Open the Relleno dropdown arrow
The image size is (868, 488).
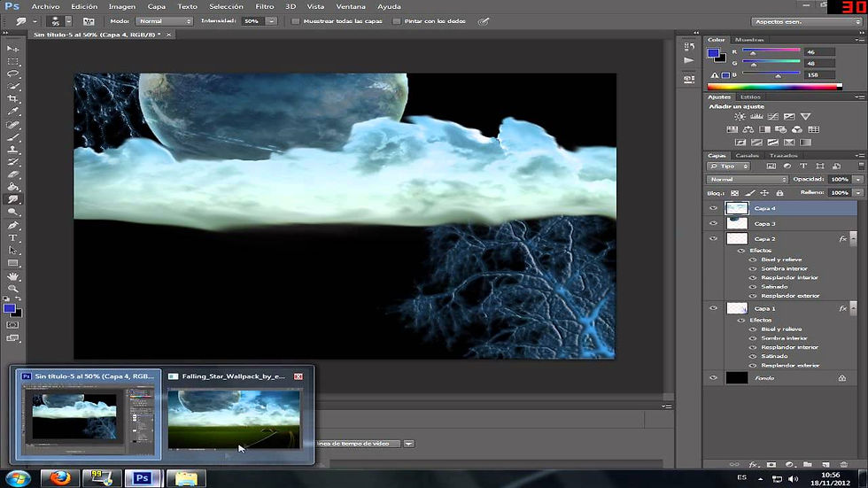pyautogui.click(x=858, y=192)
